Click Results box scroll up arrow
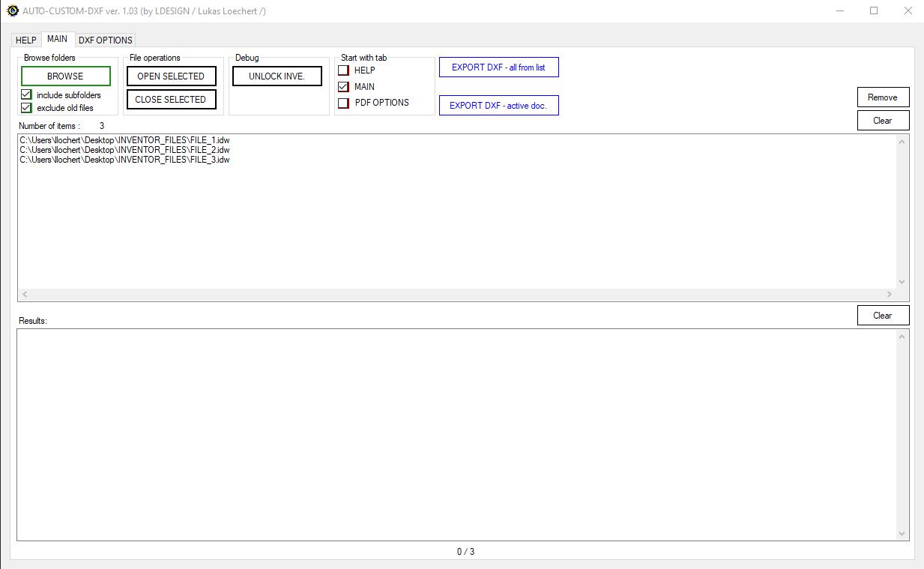Viewport: 924px width, 569px height. (902, 337)
